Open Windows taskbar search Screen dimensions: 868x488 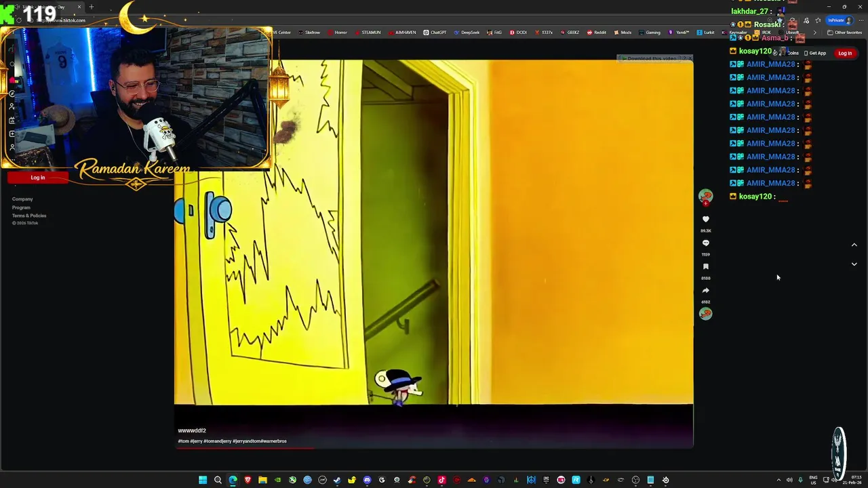(218, 480)
